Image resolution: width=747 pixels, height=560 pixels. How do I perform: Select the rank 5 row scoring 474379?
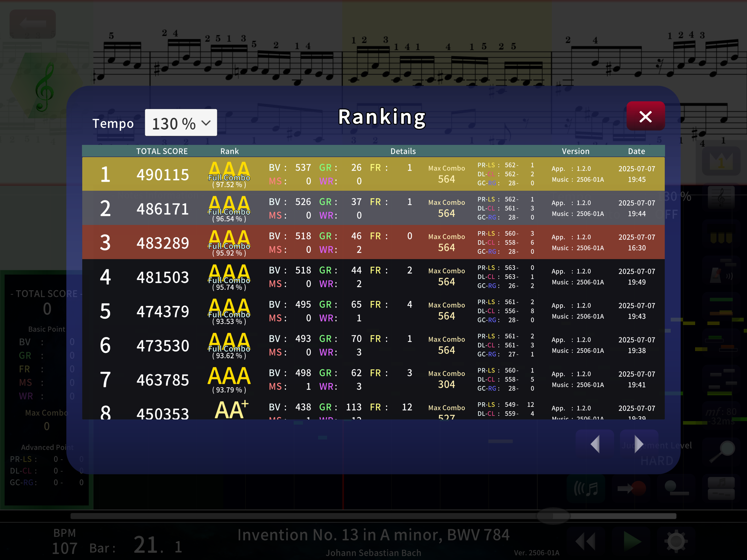click(x=373, y=311)
